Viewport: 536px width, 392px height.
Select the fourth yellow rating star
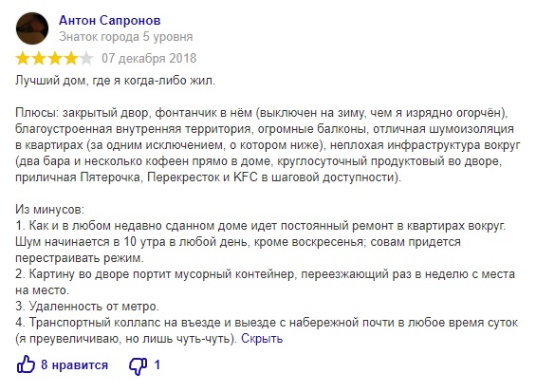click(71, 59)
